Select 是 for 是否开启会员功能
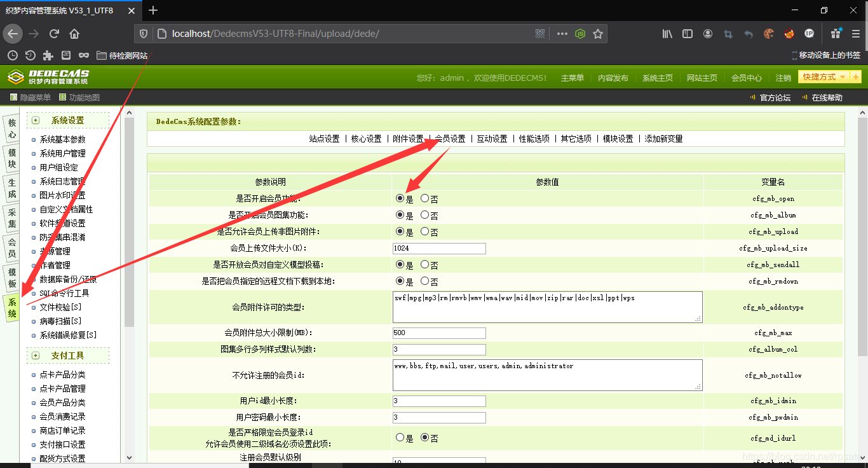Viewport: 868px width, 468px height. [x=400, y=198]
